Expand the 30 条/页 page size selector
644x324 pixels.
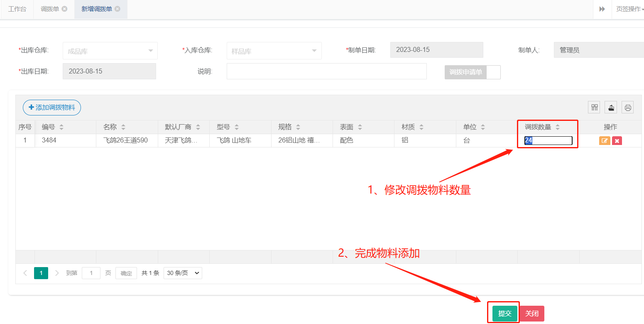point(183,273)
